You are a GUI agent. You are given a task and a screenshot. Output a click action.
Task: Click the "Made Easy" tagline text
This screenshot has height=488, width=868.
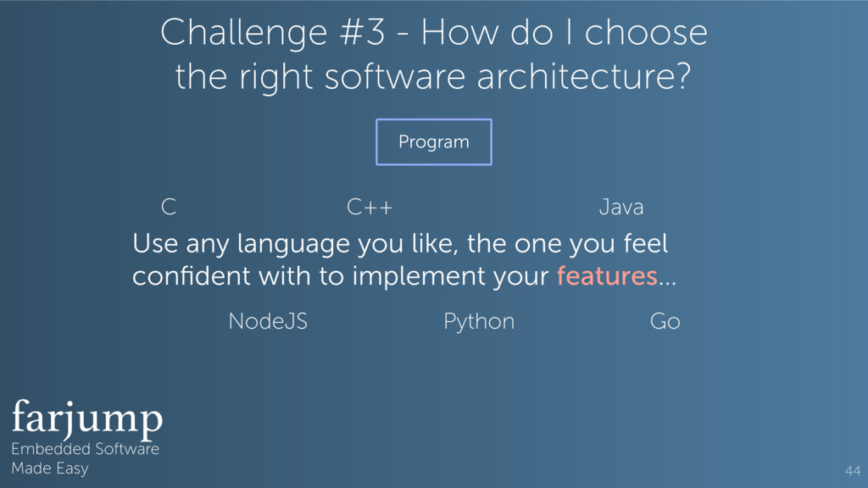(49, 469)
